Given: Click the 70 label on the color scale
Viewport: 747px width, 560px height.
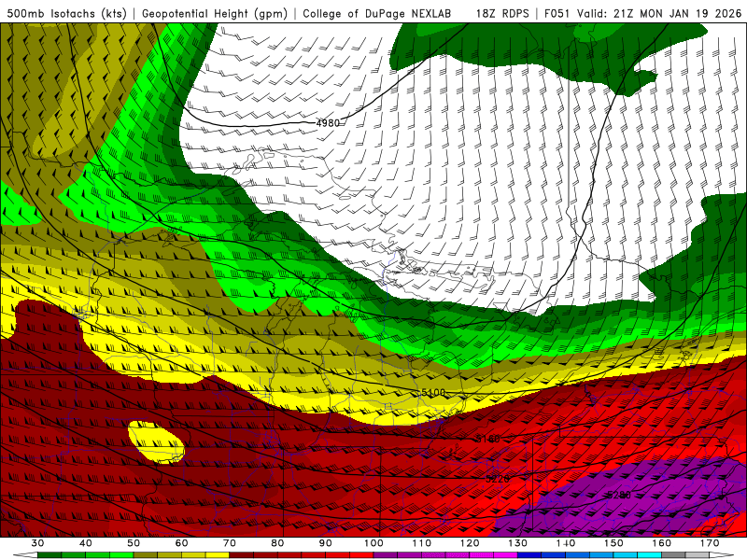Looking at the screenshot, I should pyautogui.click(x=230, y=543).
